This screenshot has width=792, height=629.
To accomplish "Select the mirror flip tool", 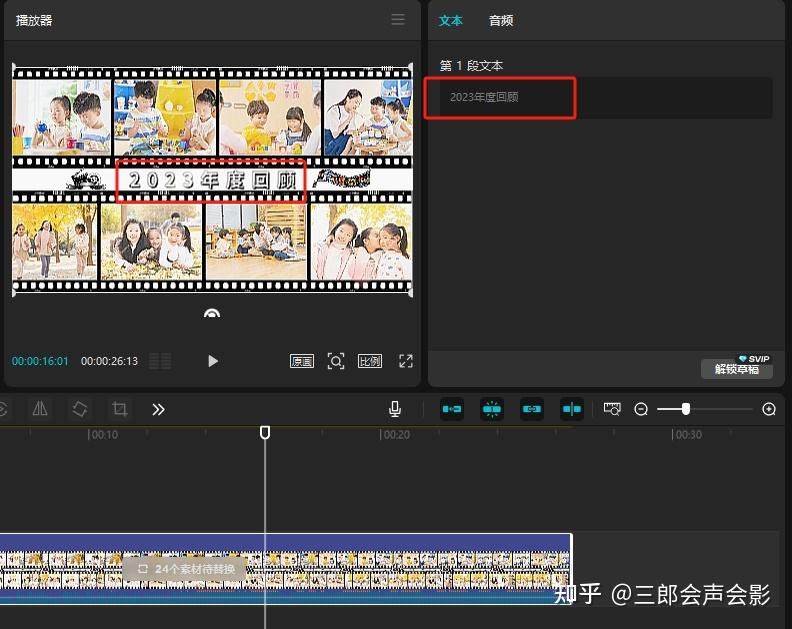I will (x=40, y=409).
